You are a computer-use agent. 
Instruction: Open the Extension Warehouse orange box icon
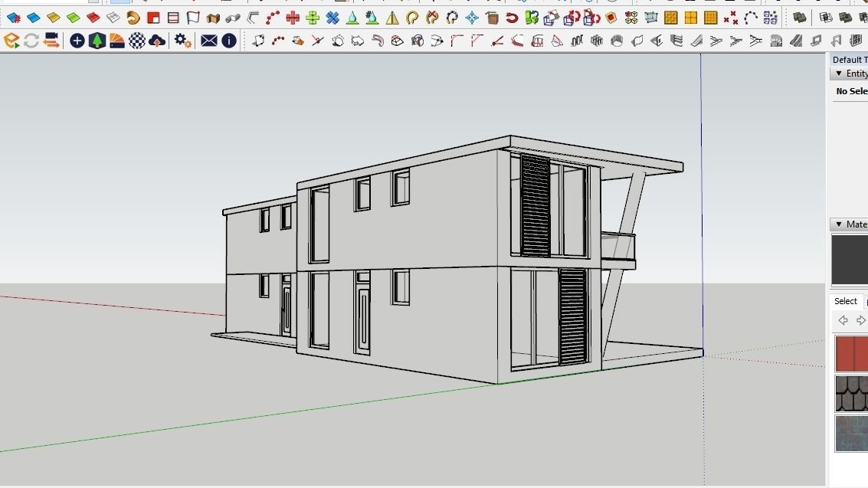[x=11, y=41]
